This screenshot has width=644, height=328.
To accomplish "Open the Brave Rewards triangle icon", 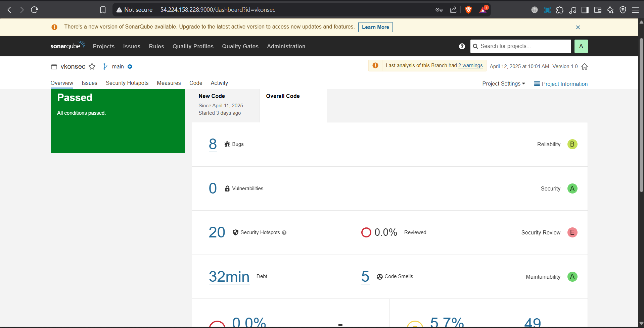I will pyautogui.click(x=483, y=10).
